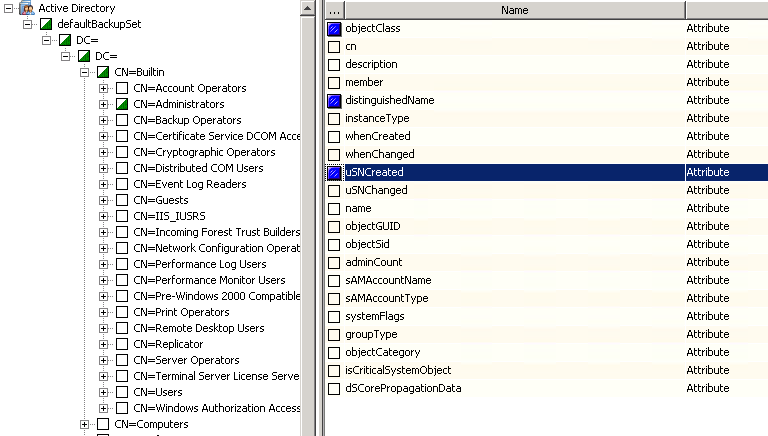Select the dSCorePropagationData row text
The width and height of the screenshot is (768, 436).
point(403,388)
